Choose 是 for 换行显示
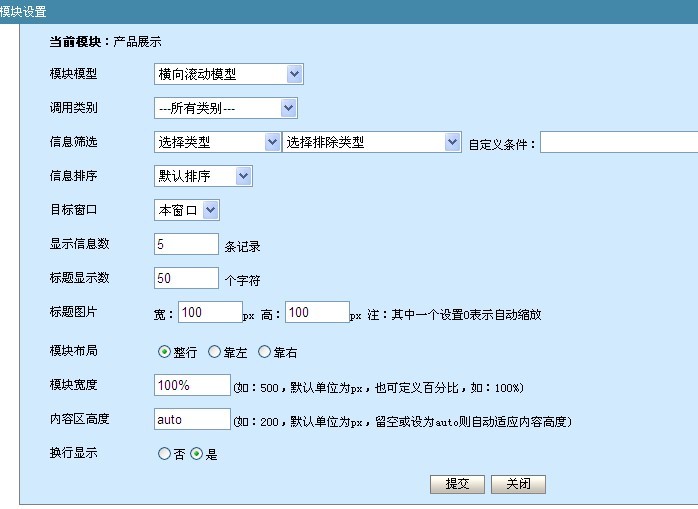Image resolution: width=698 pixels, height=509 pixels. coord(197,454)
